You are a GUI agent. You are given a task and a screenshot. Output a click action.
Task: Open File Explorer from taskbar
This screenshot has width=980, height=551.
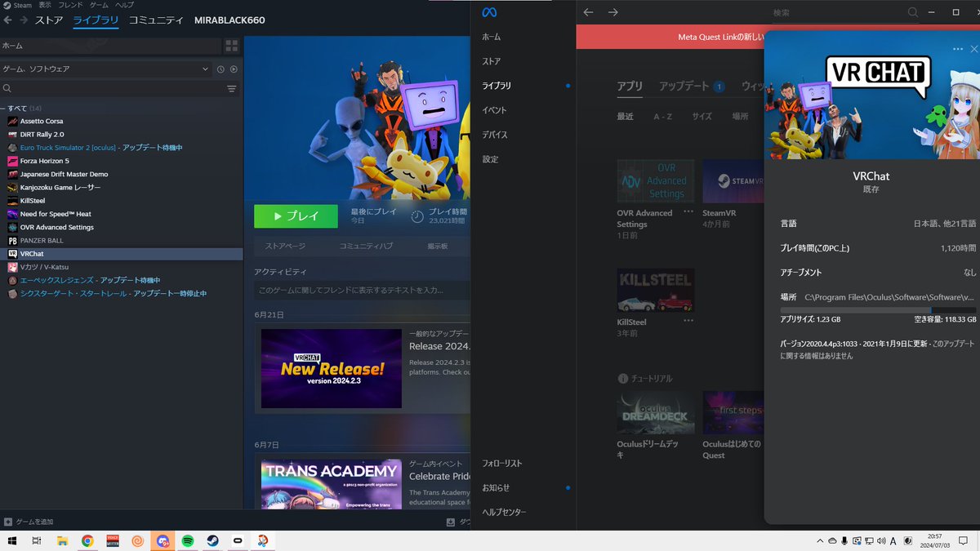click(61, 540)
